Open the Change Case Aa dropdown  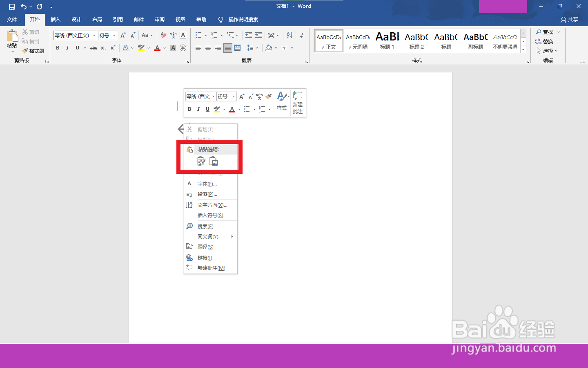coord(147,35)
